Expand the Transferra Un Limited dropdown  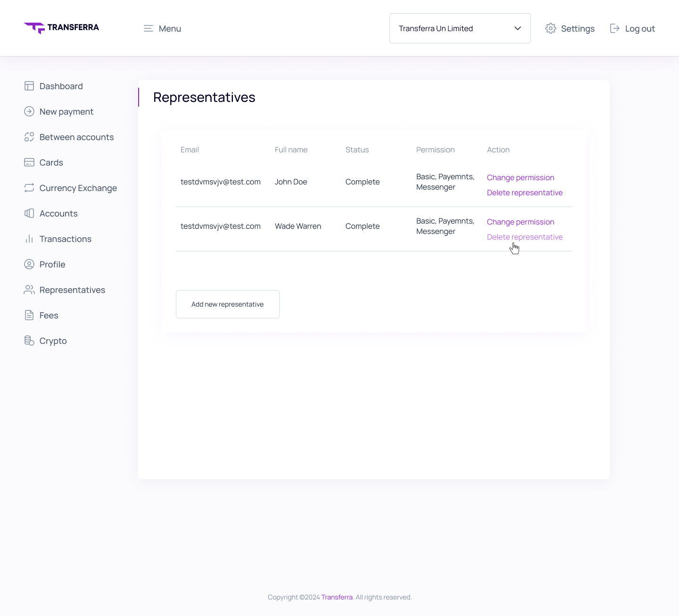[453, 28]
